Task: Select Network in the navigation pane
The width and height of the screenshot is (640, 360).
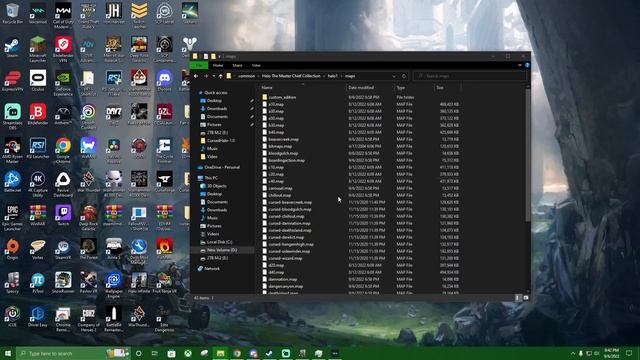Action: (209, 269)
